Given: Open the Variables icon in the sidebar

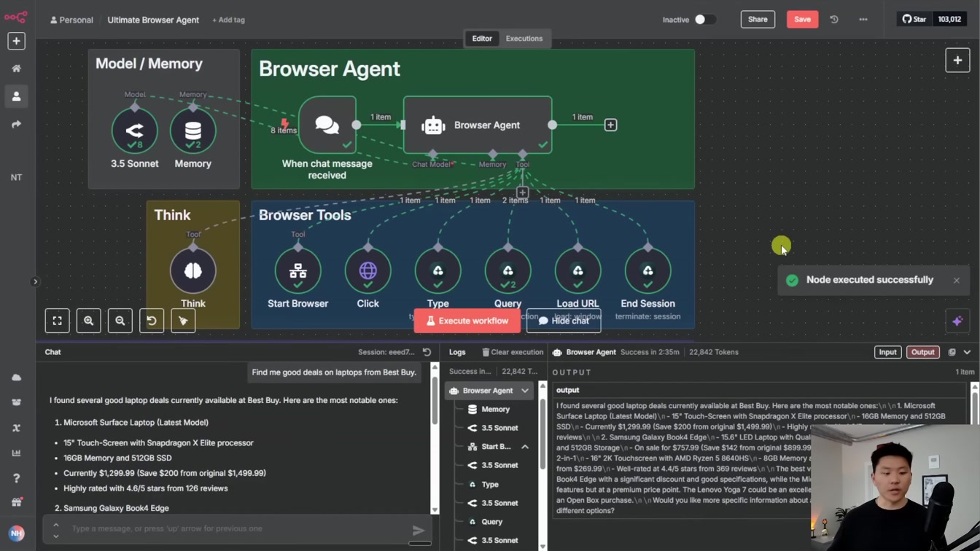Looking at the screenshot, I should pyautogui.click(x=16, y=428).
